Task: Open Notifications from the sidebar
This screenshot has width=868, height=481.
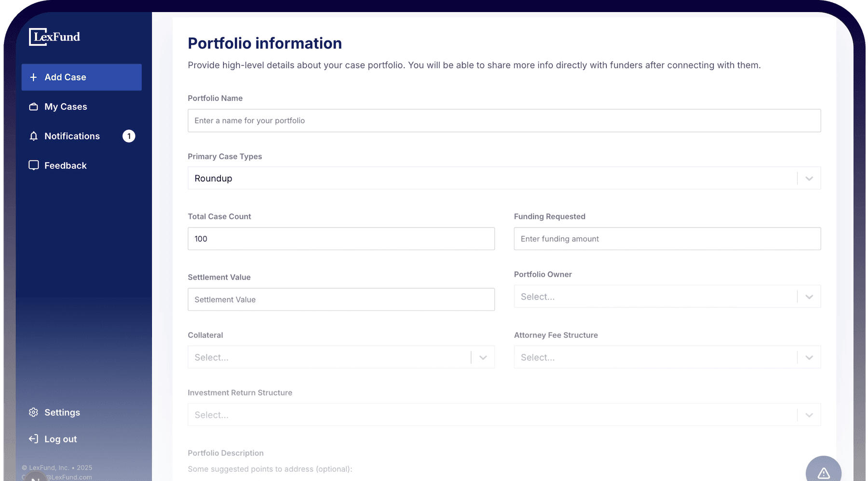Action: click(71, 136)
